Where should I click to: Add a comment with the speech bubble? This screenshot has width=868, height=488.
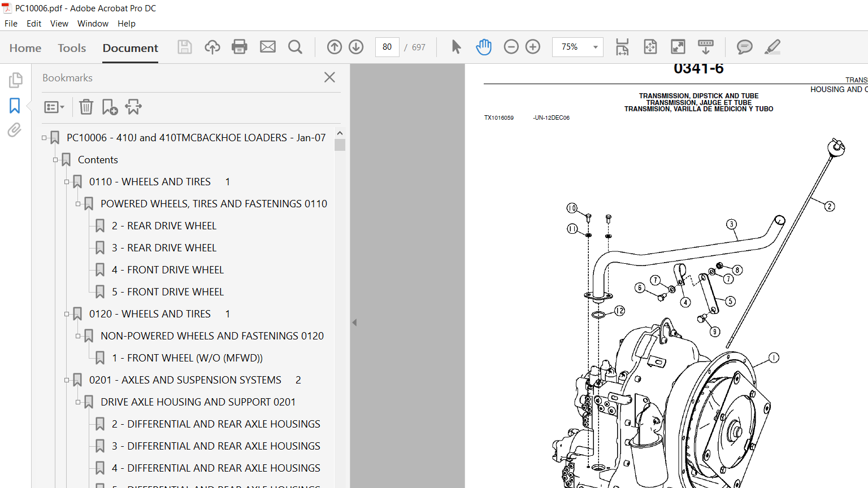coord(744,47)
